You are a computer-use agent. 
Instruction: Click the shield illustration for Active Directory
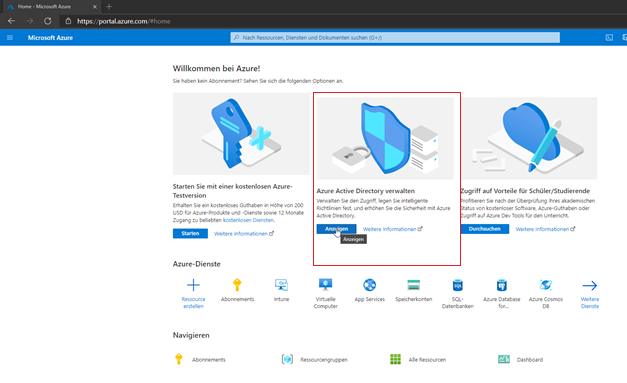click(385, 138)
